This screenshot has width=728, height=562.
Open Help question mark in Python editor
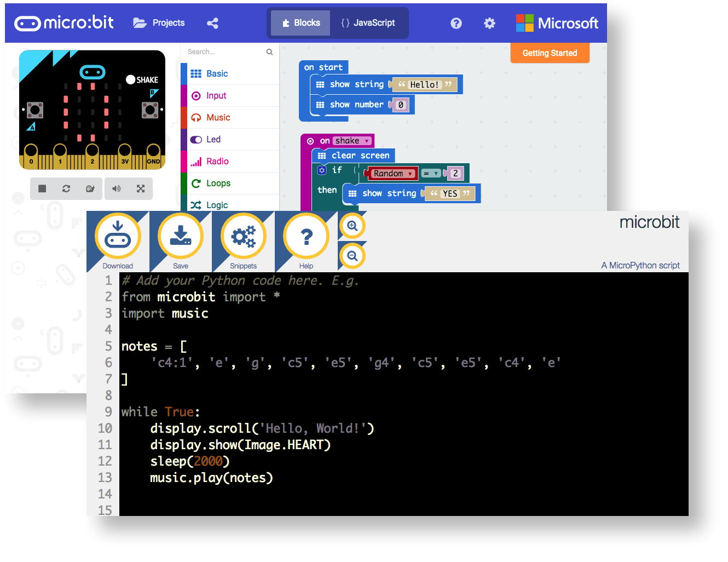coord(306,237)
